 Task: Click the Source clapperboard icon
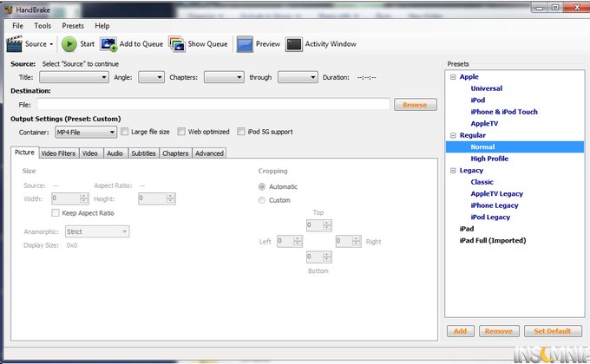tap(14, 44)
